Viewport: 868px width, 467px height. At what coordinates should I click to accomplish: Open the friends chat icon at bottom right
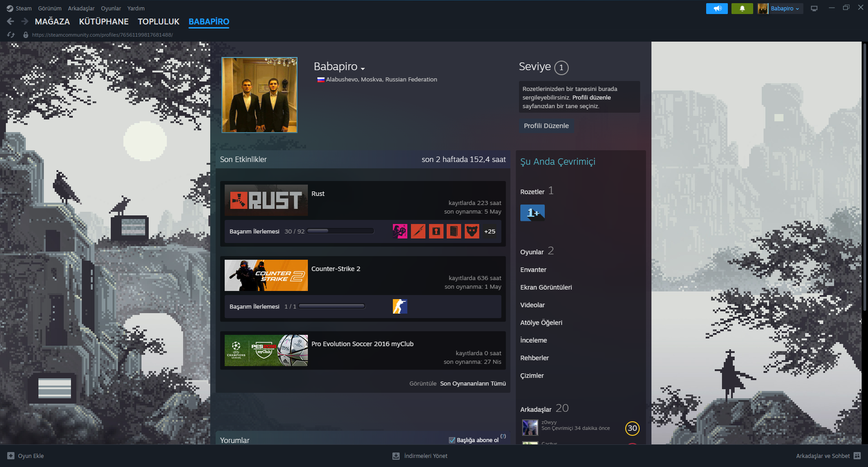click(858, 456)
